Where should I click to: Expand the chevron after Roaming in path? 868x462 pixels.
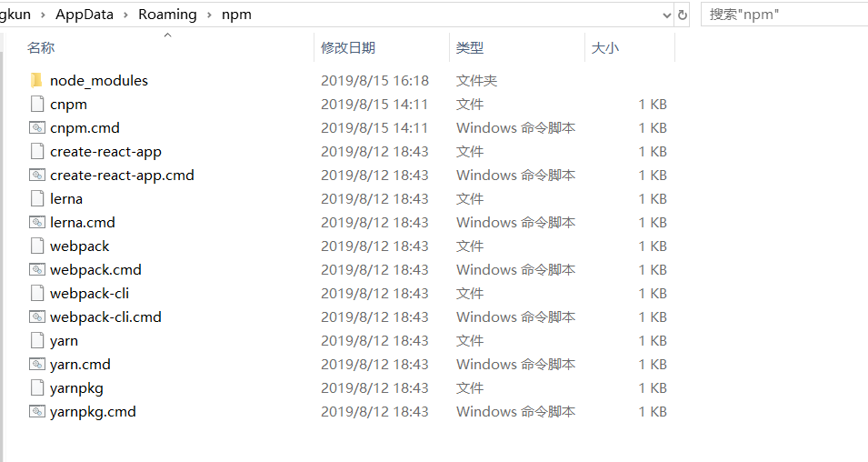click(x=209, y=15)
